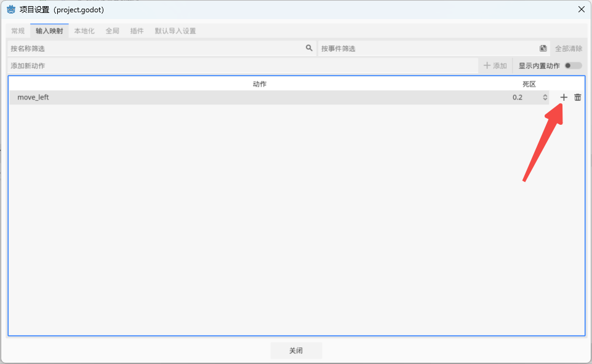The height and width of the screenshot is (364, 592).
Task: Click the plus icon on the 添加 button
Action: tap(487, 65)
